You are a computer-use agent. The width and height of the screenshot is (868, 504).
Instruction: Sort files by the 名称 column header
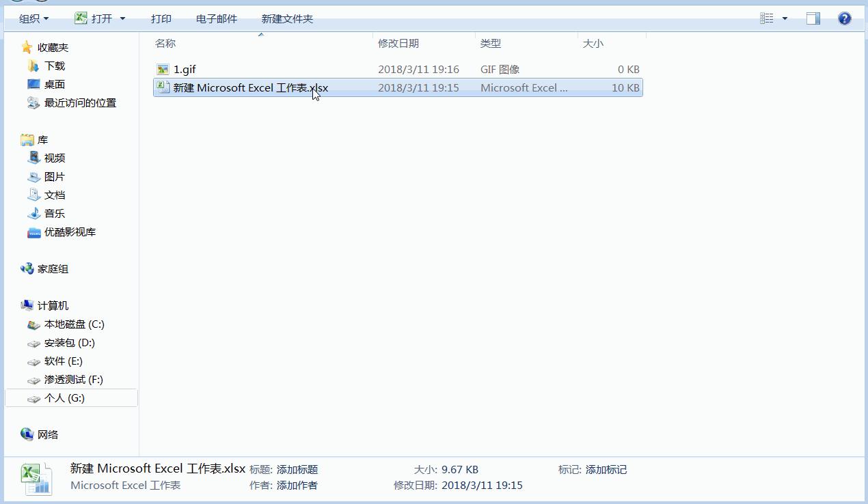coord(165,42)
